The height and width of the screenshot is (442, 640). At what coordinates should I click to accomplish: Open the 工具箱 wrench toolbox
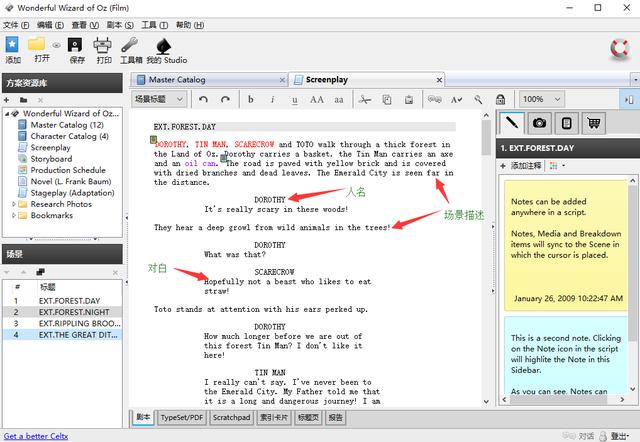129,45
